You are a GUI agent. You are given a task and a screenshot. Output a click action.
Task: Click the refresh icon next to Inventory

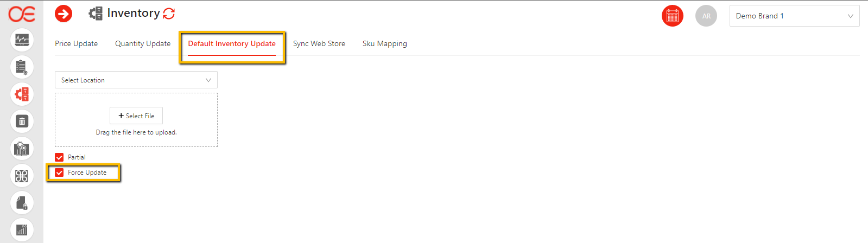(x=169, y=14)
